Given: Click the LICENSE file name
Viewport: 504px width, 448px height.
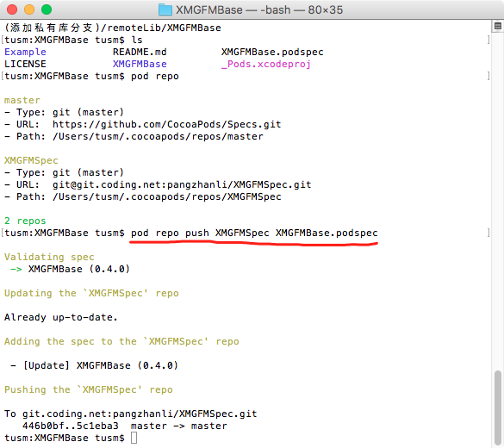Looking at the screenshot, I should [x=25, y=64].
